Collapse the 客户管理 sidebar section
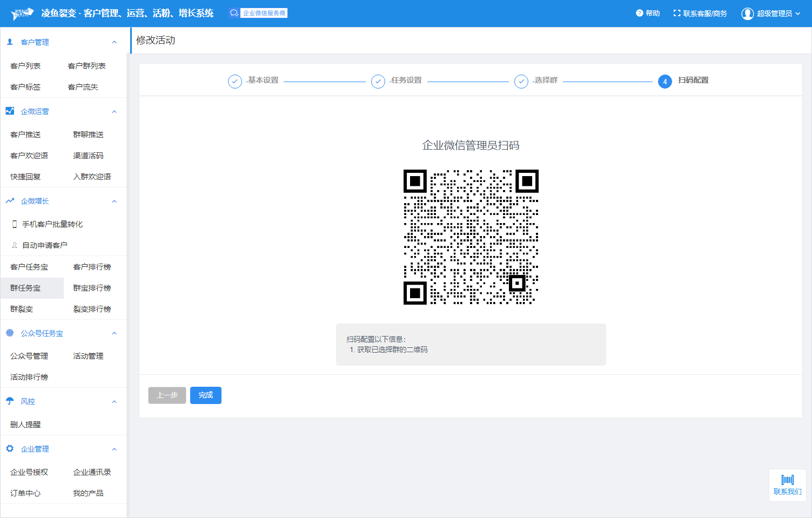This screenshot has width=812, height=518. [x=114, y=42]
